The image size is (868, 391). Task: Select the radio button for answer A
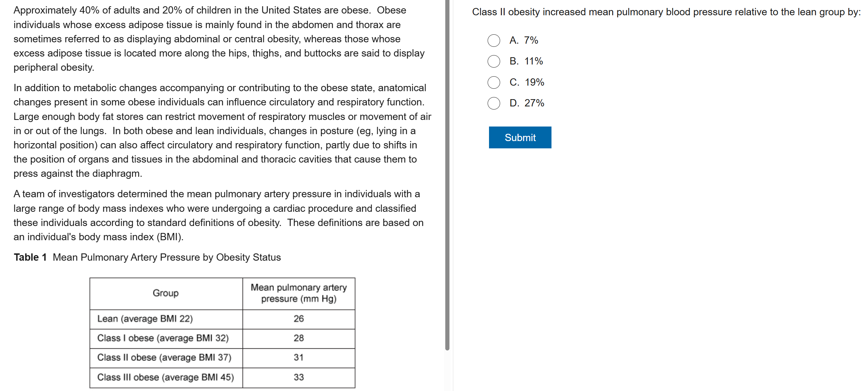(494, 41)
